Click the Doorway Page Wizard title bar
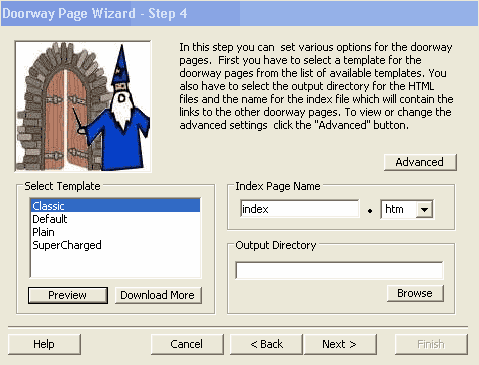The width and height of the screenshot is (479, 365). pos(239,13)
